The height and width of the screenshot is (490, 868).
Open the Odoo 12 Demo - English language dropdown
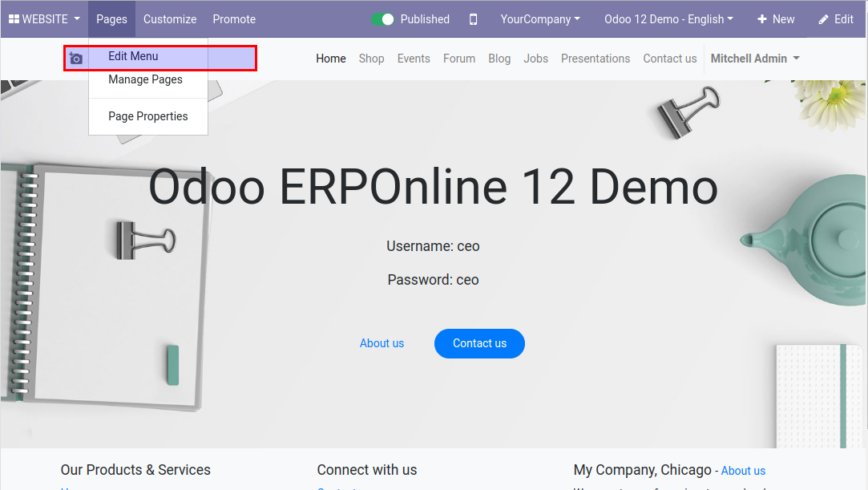668,19
